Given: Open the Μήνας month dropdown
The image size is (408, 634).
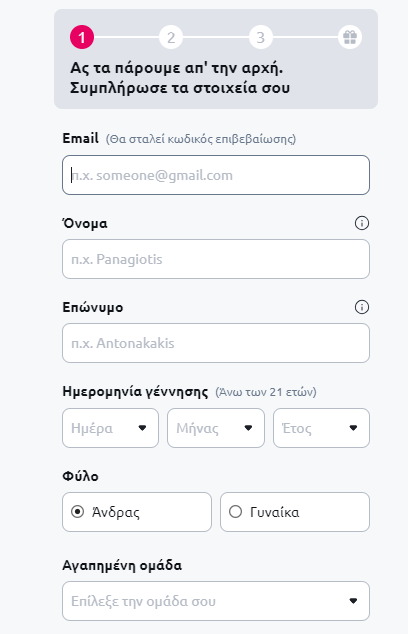Looking at the screenshot, I should point(216,428).
